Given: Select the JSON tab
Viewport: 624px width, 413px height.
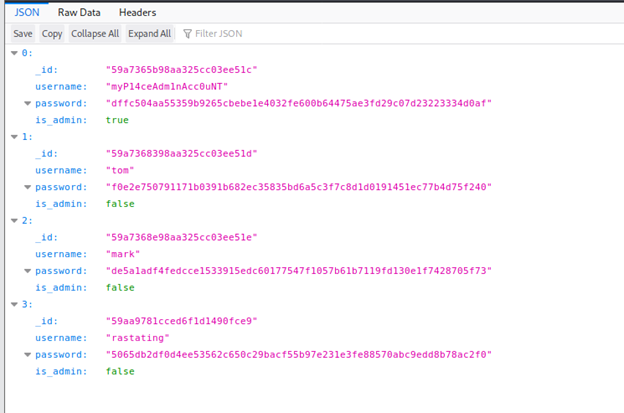Looking at the screenshot, I should [x=27, y=12].
